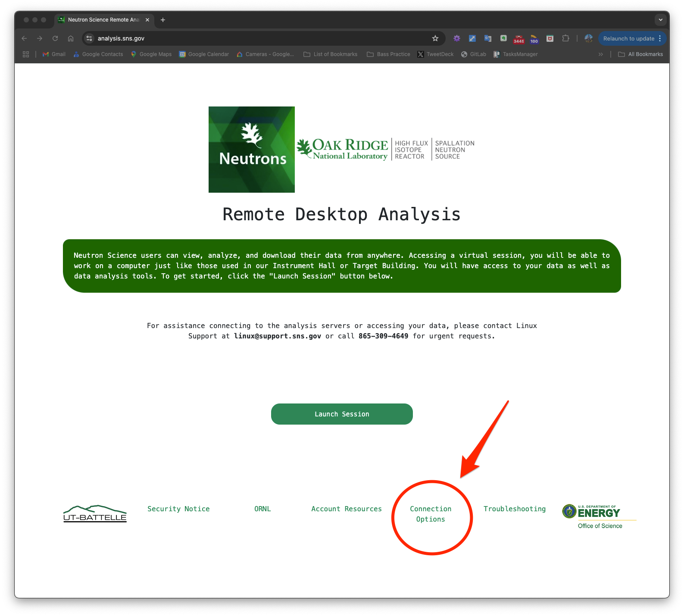Show more hidden bookmarks chevron
Image resolution: width=684 pixels, height=616 pixels.
[600, 54]
